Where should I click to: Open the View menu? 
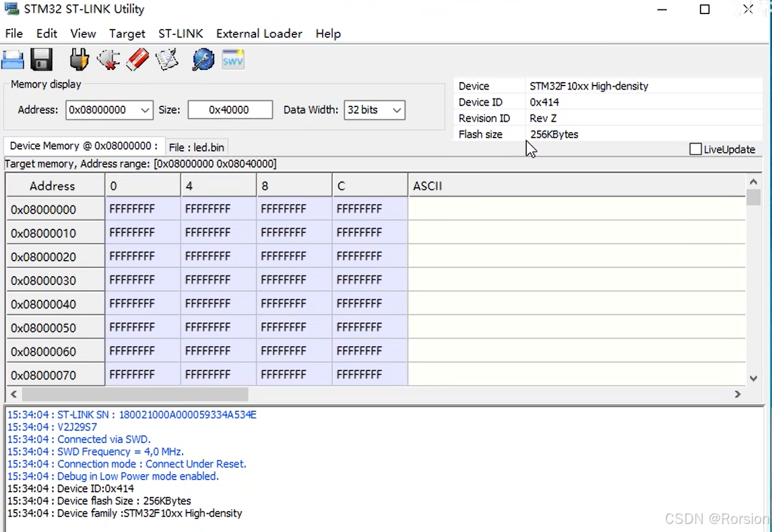(83, 34)
